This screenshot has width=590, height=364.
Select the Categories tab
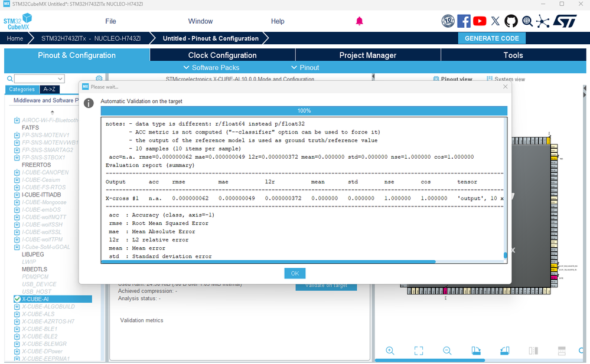[x=22, y=89]
